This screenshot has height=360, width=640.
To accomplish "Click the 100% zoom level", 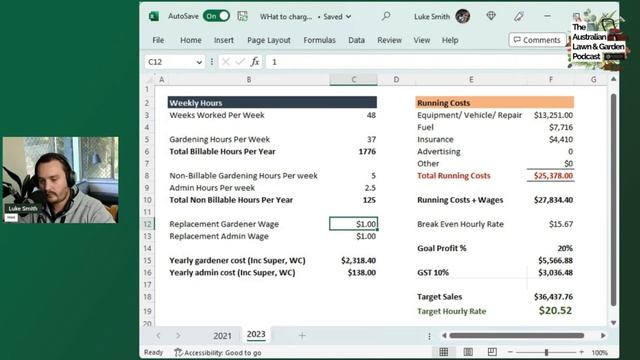I will click(600, 353).
